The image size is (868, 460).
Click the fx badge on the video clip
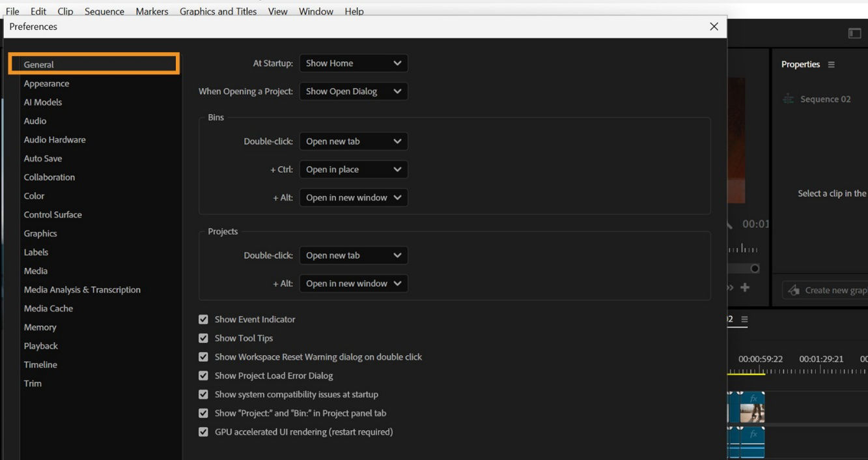tap(753, 398)
